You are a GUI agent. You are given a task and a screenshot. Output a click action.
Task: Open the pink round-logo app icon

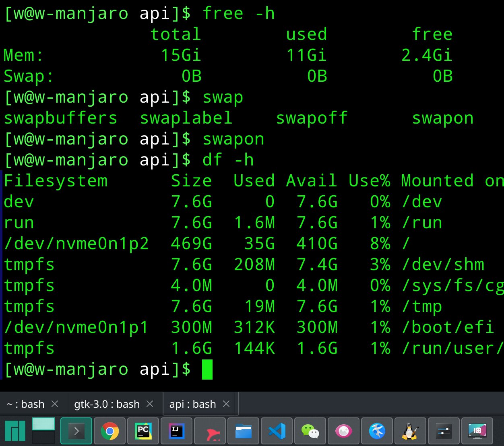(x=344, y=431)
